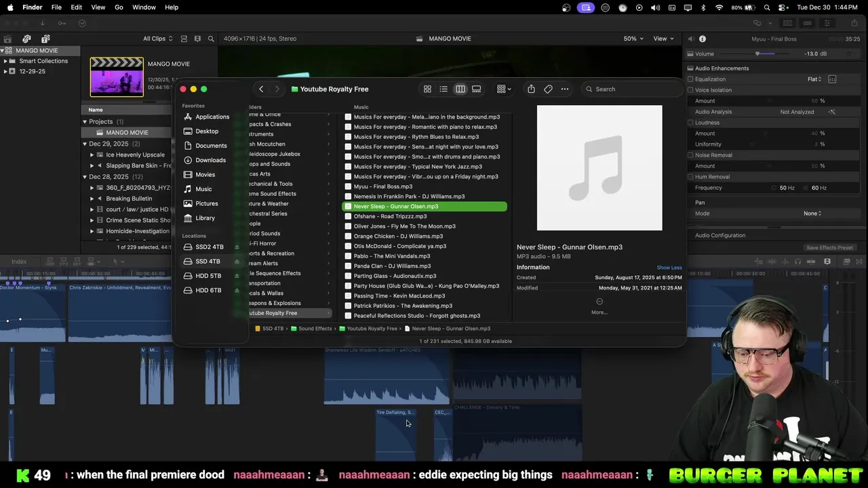
Task: Open the Audio inspector speaker icon
Action: 690,39
